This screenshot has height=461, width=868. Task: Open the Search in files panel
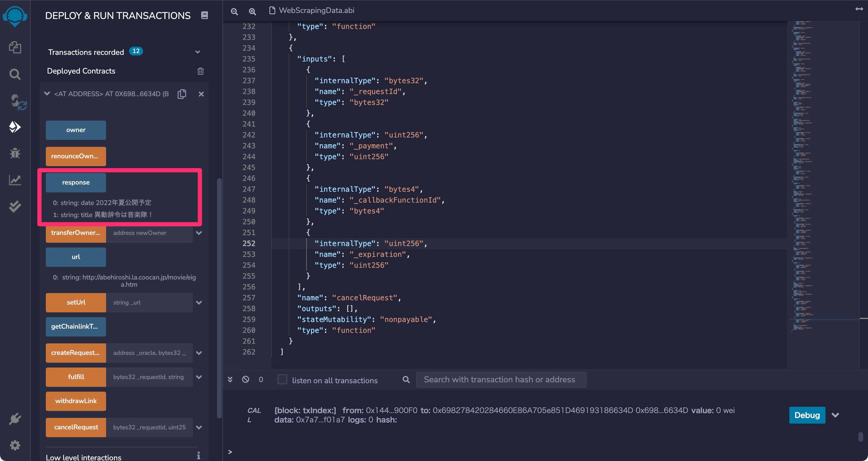pyautogui.click(x=15, y=74)
